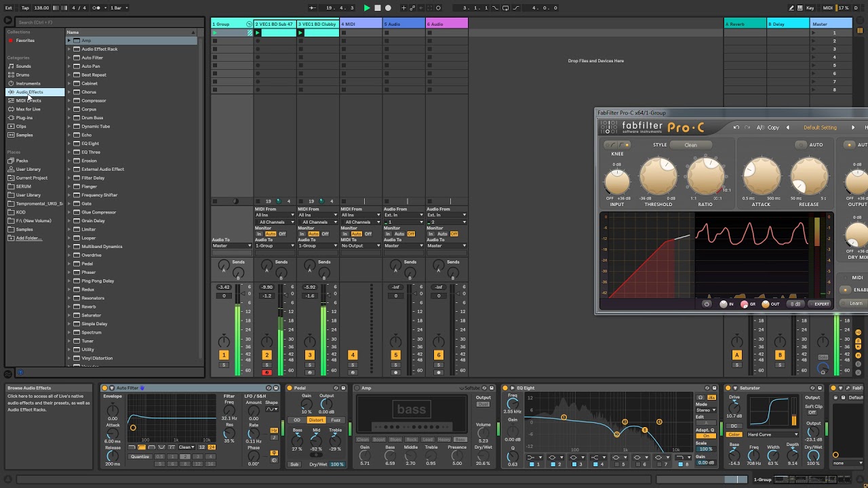This screenshot has height=488, width=868.
Task: Toggle the AUTO release switch in Pro-C
Action: [810, 144]
